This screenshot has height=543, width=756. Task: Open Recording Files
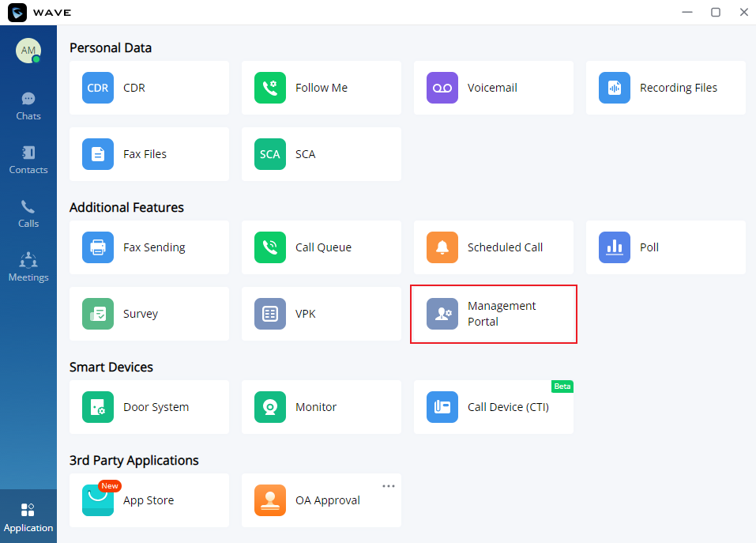point(665,88)
